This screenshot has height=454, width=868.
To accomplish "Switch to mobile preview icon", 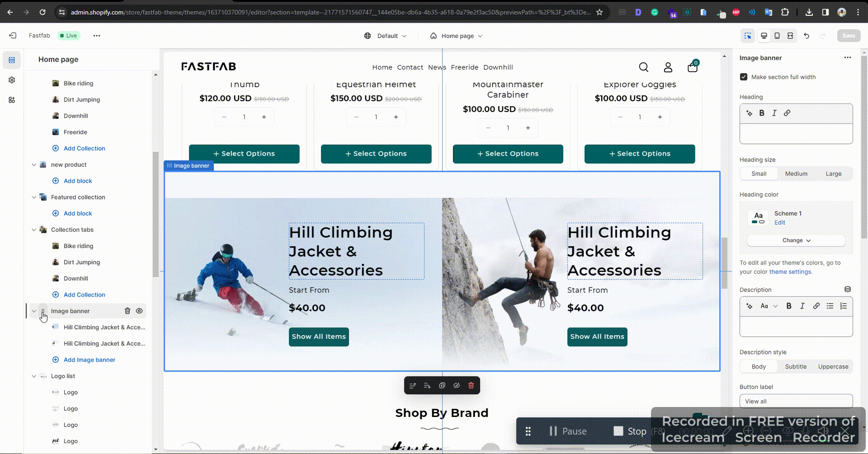I will (777, 36).
